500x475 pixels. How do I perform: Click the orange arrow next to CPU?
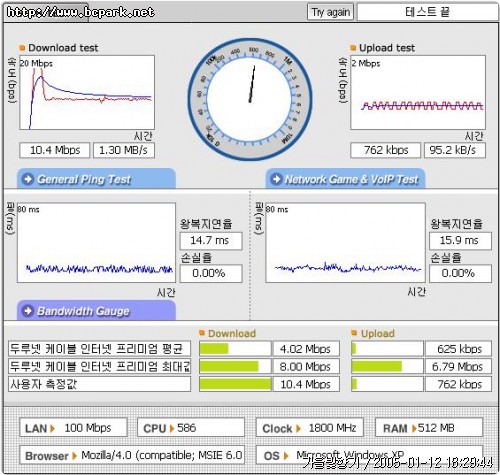tap(172, 428)
